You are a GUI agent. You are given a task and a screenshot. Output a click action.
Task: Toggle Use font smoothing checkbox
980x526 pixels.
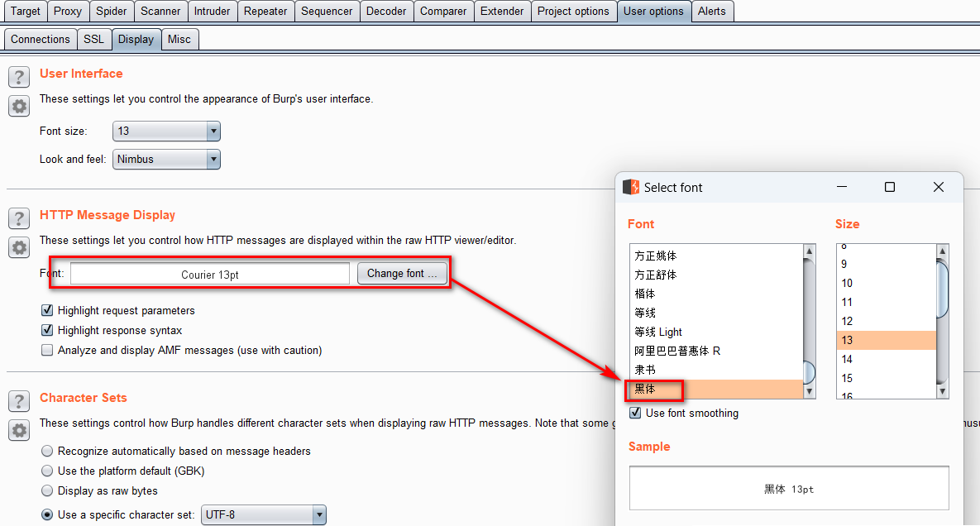pos(635,413)
